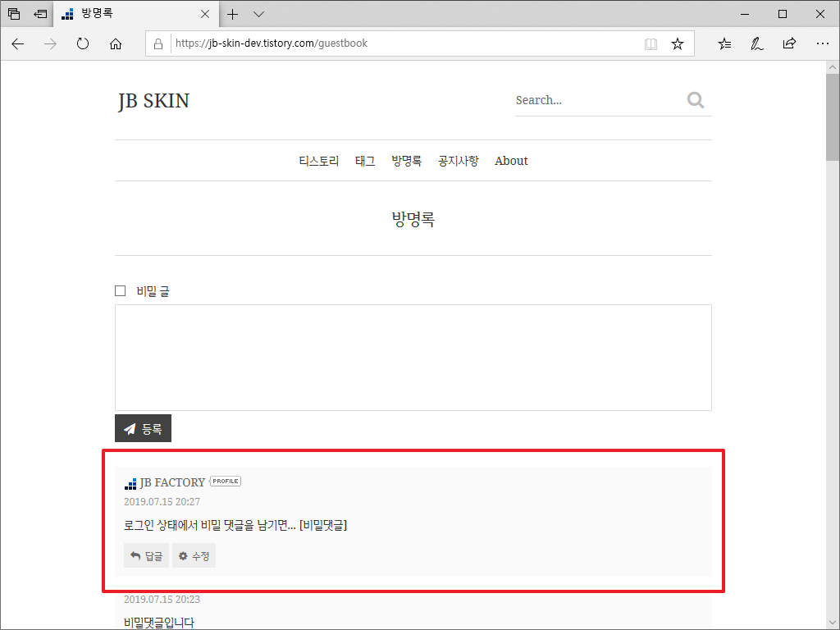Screen dimensions: 840x630
Task: Submit with the 등록 button
Action: (143, 428)
